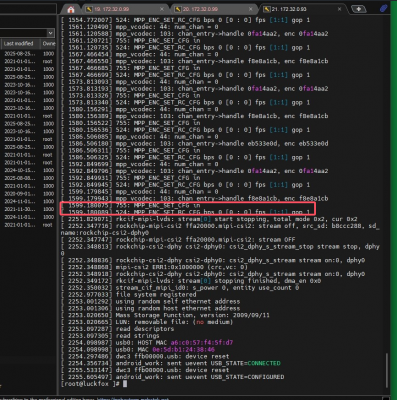The width and height of the screenshot is (397, 400).
Task: Select file row dated 2025-08-08
Action: point(28,178)
